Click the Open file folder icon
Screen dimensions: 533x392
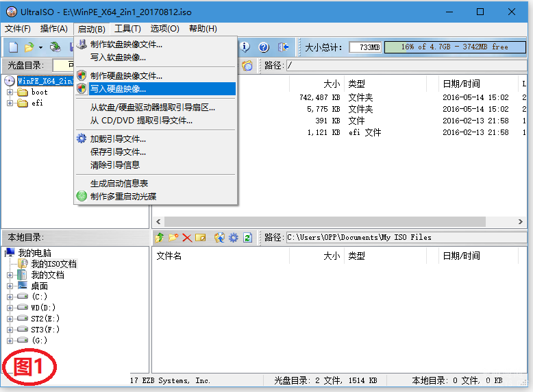click(29, 47)
